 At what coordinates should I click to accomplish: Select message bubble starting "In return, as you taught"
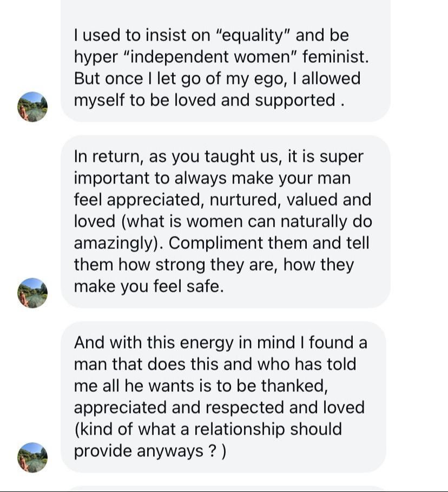click(225, 221)
